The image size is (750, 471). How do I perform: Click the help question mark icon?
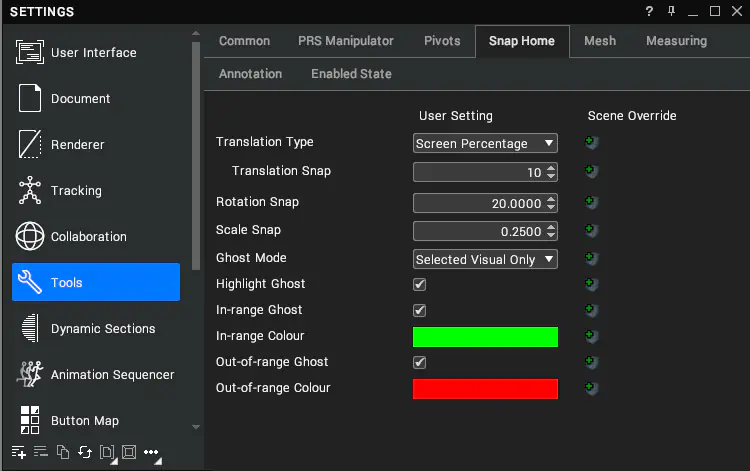(x=649, y=11)
